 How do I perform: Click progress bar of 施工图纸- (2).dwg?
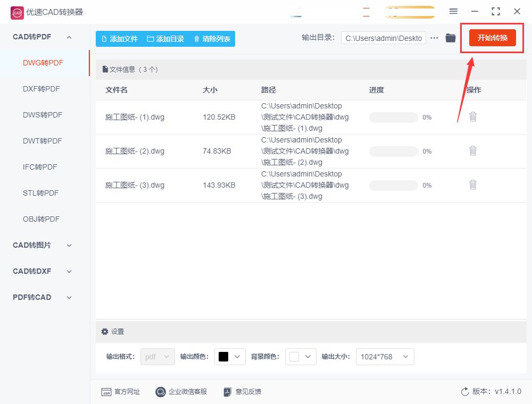394,151
